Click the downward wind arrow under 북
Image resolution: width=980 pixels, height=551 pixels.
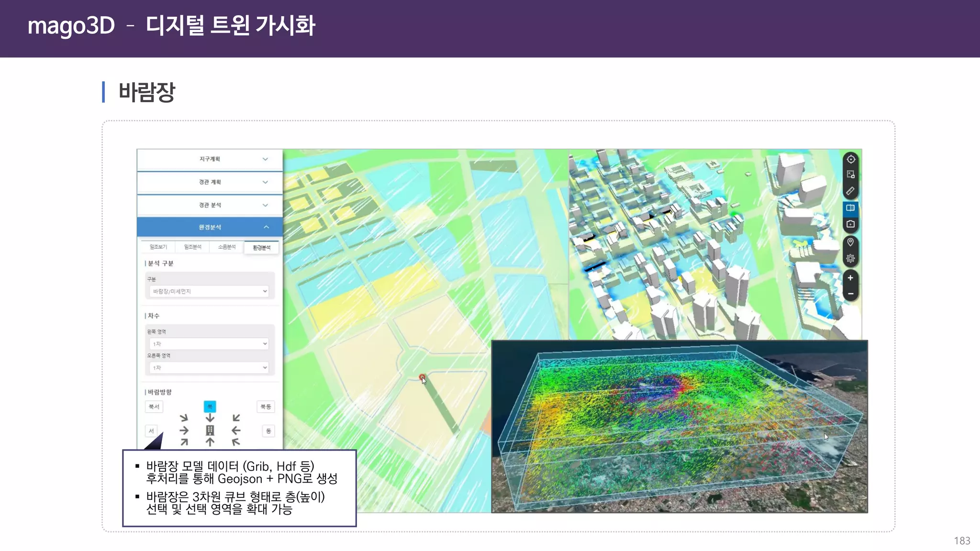(210, 418)
